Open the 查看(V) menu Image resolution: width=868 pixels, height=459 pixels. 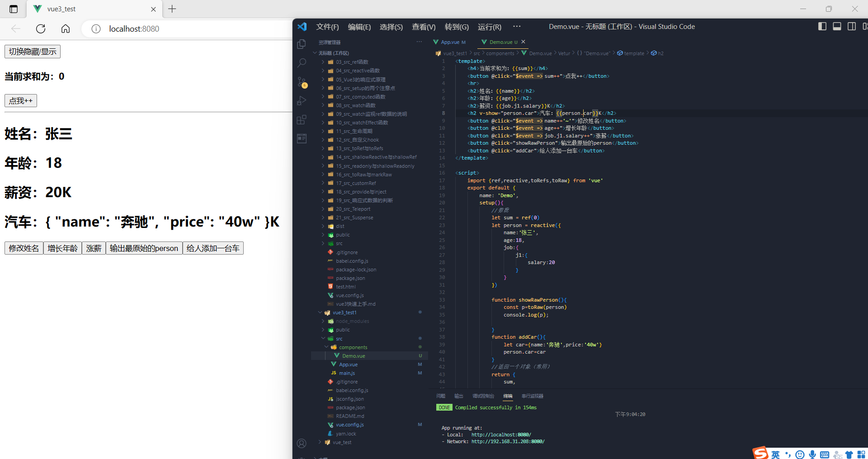click(424, 27)
